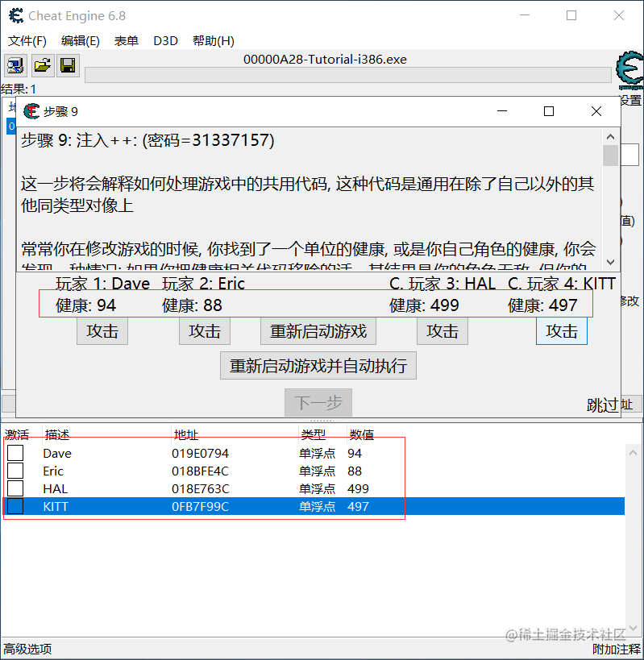The width and height of the screenshot is (644, 660).
Task: Open the 文件(F) menu
Action: click(27, 41)
